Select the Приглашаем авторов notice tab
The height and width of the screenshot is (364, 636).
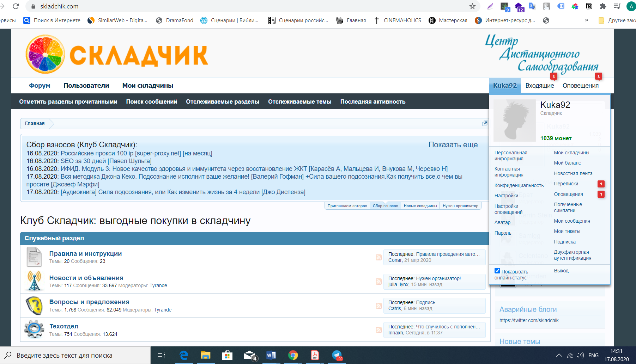[x=347, y=206]
